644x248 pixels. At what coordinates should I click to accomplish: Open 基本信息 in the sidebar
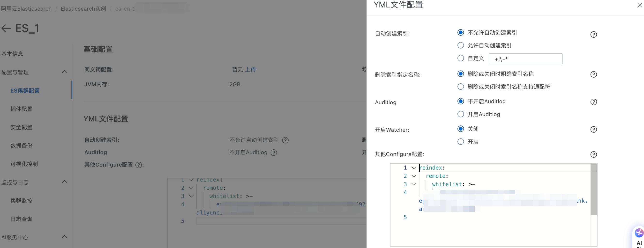[x=12, y=54]
